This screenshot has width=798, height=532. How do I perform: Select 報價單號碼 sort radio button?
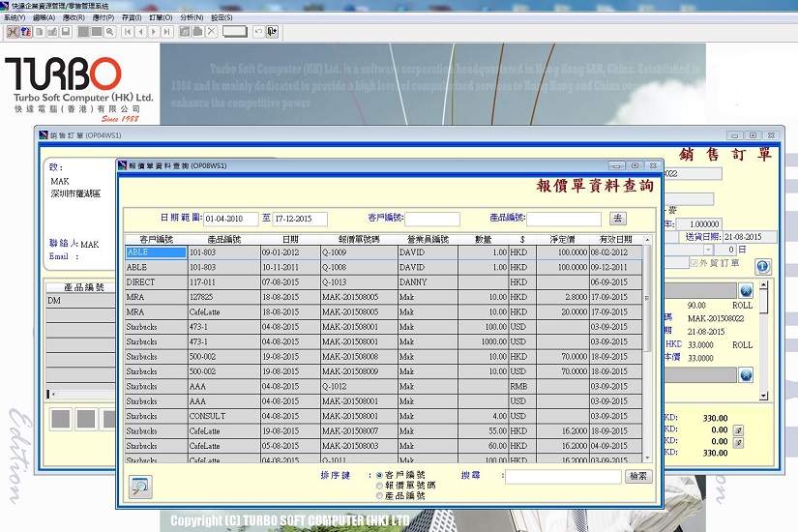pyautogui.click(x=378, y=486)
